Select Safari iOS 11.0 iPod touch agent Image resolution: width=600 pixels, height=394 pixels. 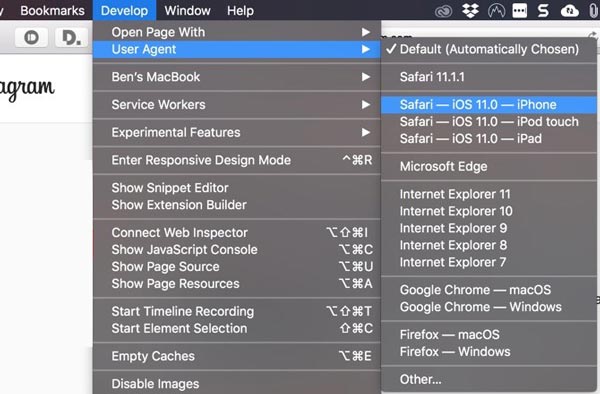click(x=489, y=122)
